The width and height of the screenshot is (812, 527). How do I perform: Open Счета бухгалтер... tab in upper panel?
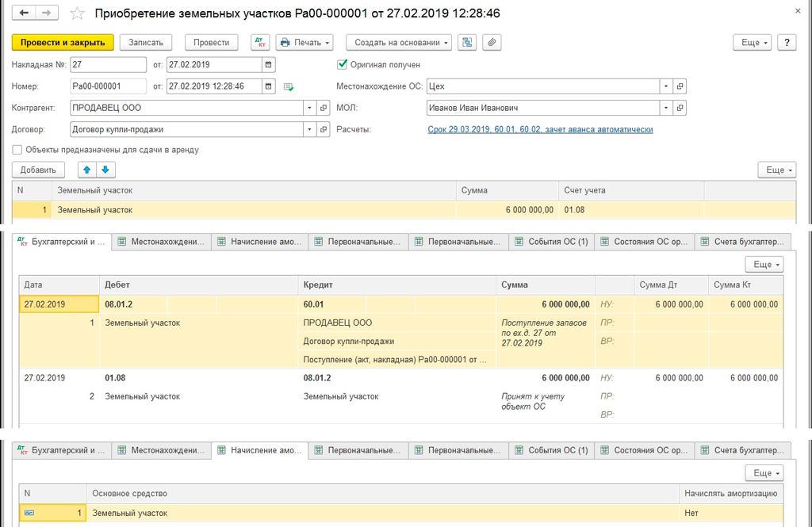[x=743, y=242]
